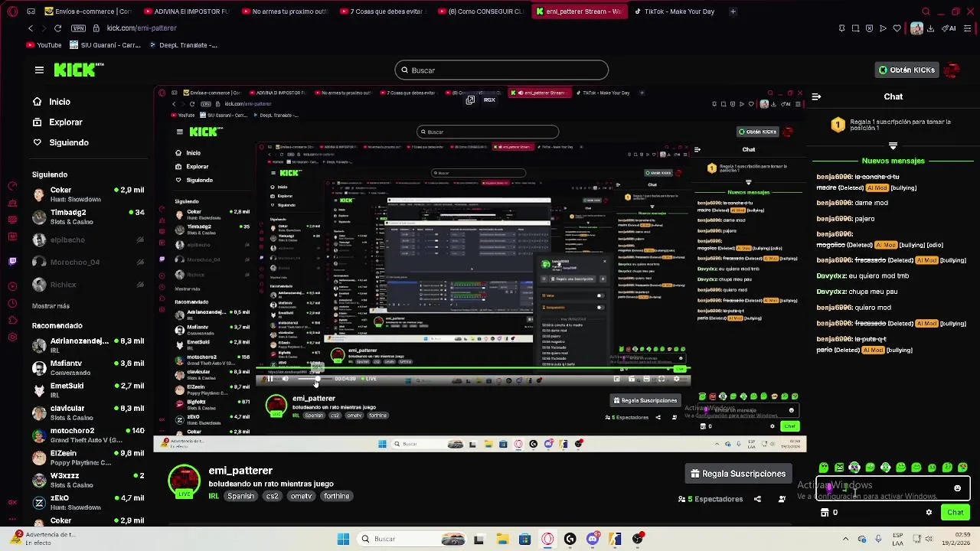Open the Mafiantv channel

click(x=87, y=367)
